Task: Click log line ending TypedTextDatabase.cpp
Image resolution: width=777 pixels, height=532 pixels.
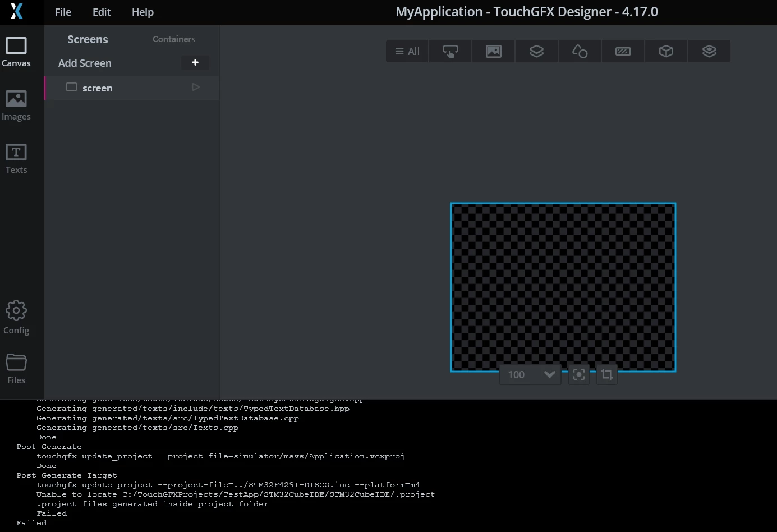Action: pyautogui.click(x=168, y=418)
